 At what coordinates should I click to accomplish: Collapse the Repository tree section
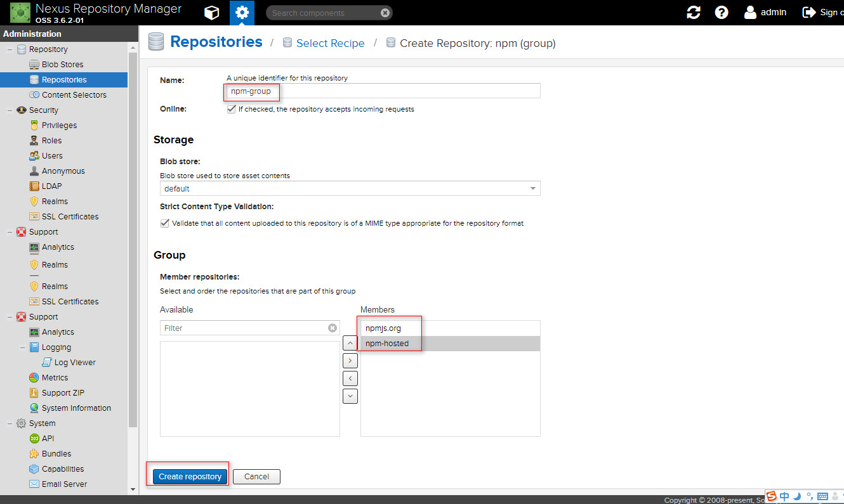[x=10, y=49]
